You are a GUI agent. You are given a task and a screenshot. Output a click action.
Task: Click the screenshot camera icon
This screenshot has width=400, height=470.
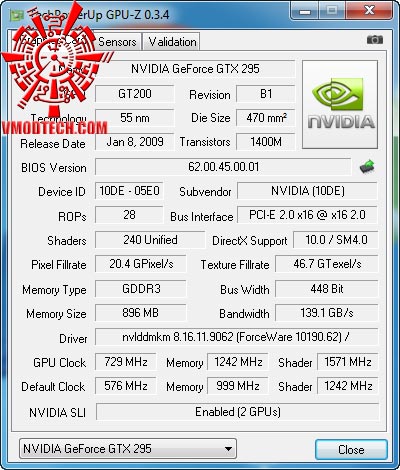(x=375, y=40)
